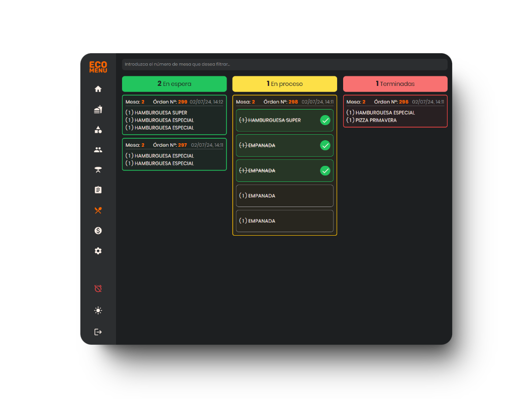Click the green 'En espera' column header

[x=174, y=84]
